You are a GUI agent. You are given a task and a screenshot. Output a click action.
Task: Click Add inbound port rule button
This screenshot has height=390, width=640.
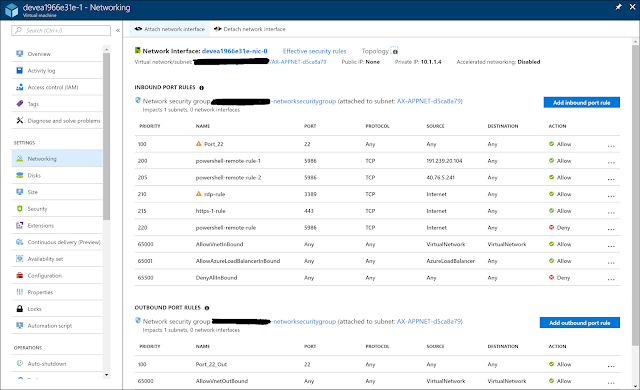[582, 102]
